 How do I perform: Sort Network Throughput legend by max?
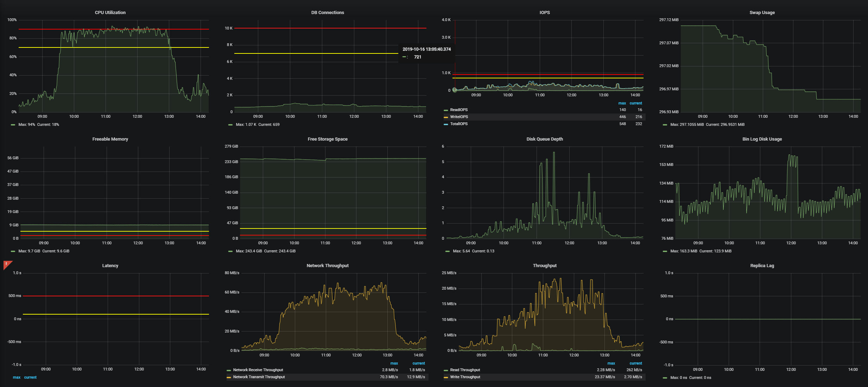394,363
